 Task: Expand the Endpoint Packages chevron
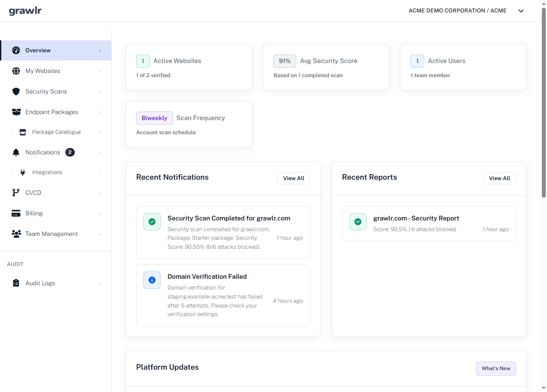pyautogui.click(x=100, y=112)
